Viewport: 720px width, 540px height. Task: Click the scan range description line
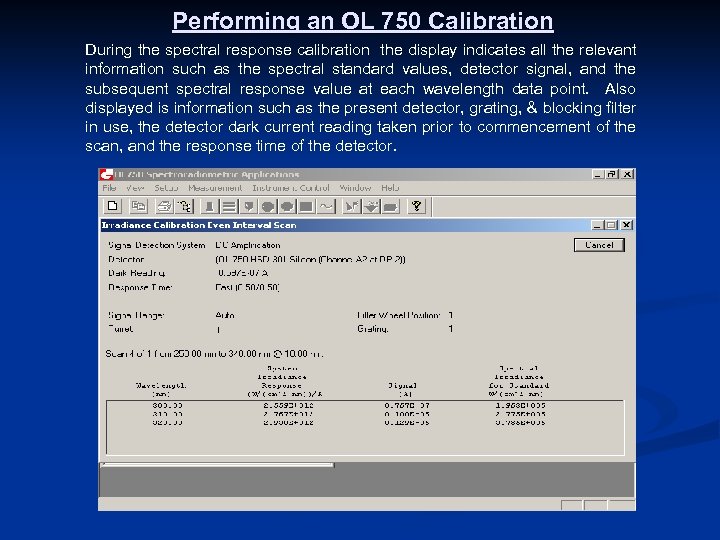click(214, 354)
